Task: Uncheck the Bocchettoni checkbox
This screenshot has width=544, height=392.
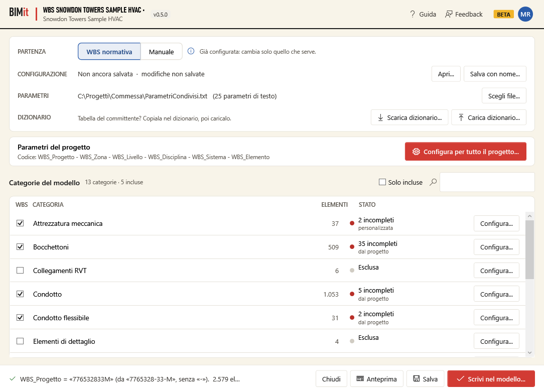Action: pyautogui.click(x=20, y=247)
